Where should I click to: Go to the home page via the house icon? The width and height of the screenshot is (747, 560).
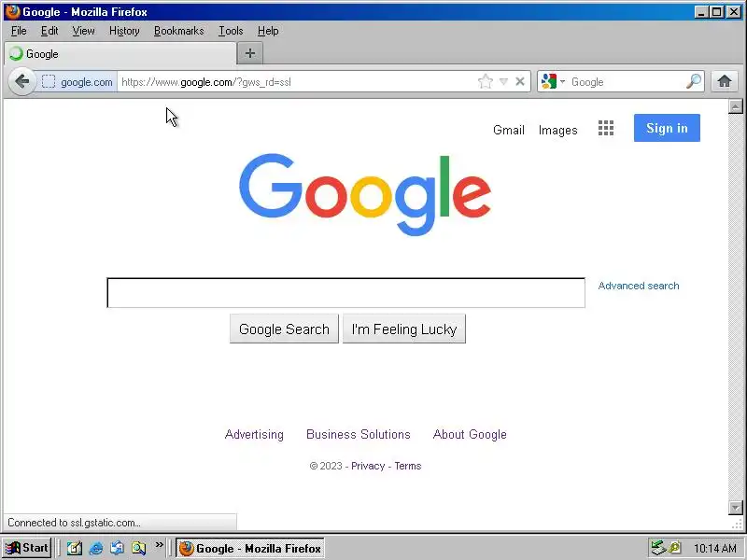725,81
